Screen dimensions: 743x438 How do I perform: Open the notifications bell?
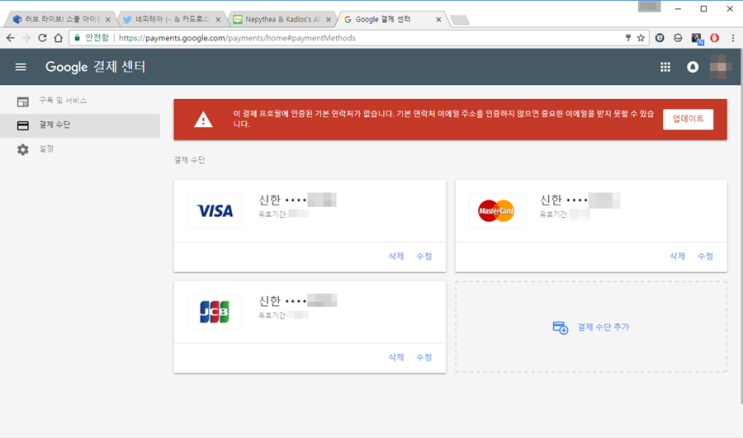(692, 67)
